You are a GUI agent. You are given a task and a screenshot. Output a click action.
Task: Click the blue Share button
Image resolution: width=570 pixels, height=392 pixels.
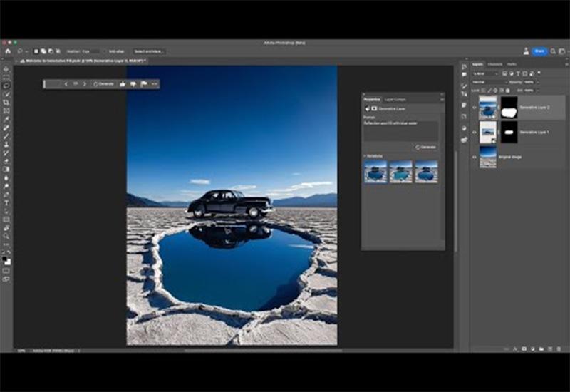pyautogui.click(x=539, y=51)
